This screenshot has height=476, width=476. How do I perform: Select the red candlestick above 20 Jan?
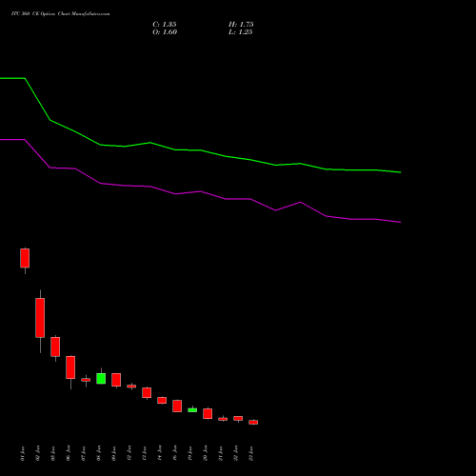coord(208,413)
